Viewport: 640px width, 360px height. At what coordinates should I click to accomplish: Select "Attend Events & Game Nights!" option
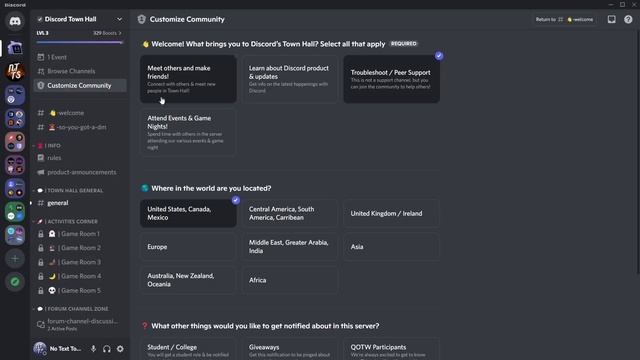tap(188, 132)
